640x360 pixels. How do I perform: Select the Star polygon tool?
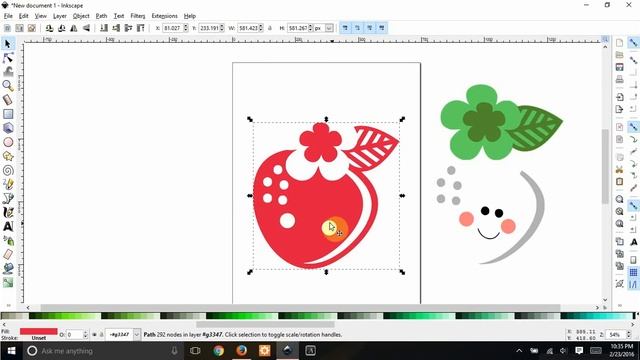point(8,156)
